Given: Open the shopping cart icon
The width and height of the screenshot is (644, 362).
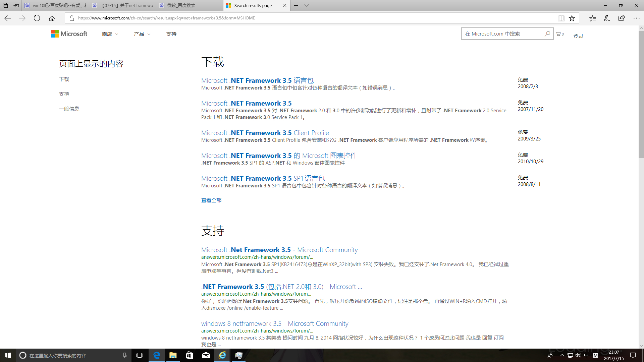Looking at the screenshot, I should 558,34.
